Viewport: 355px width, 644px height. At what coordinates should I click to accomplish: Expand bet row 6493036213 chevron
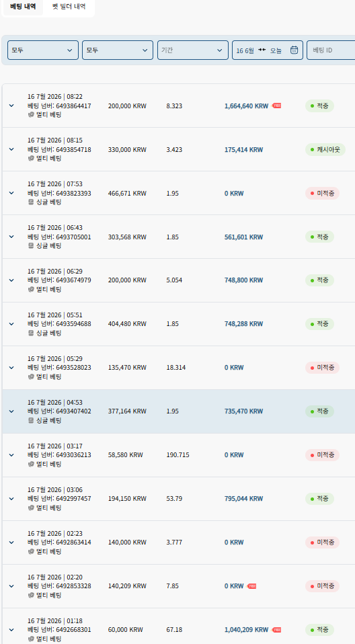(x=11, y=455)
